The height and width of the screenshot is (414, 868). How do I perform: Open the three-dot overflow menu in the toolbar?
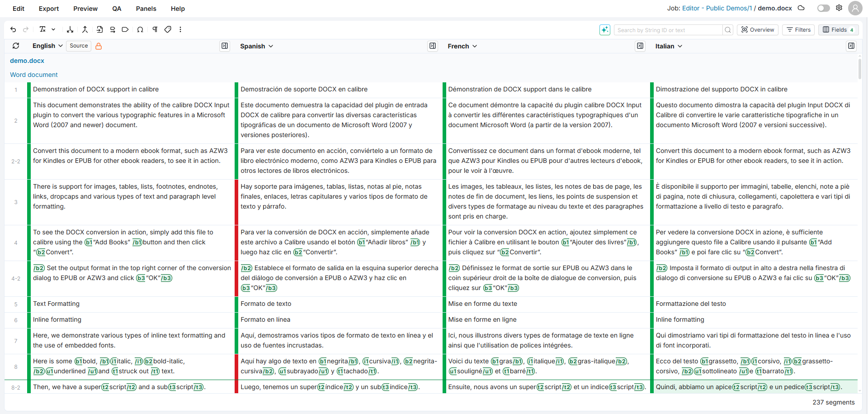point(180,29)
